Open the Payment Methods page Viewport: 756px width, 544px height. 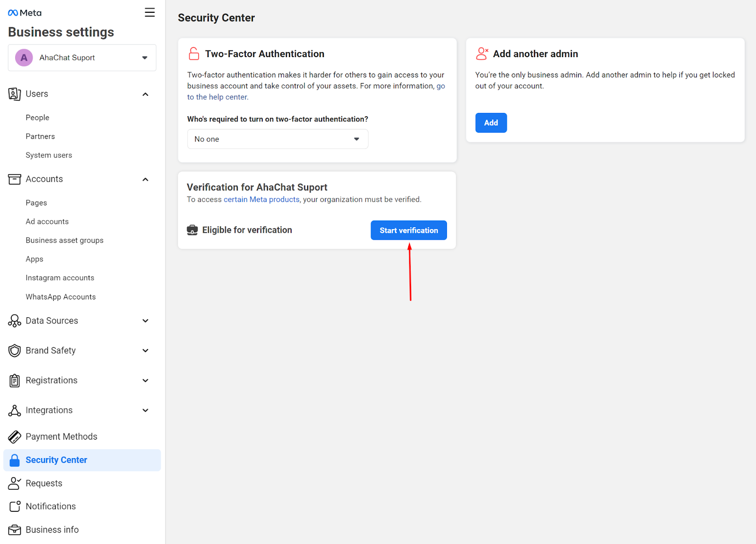coord(61,437)
